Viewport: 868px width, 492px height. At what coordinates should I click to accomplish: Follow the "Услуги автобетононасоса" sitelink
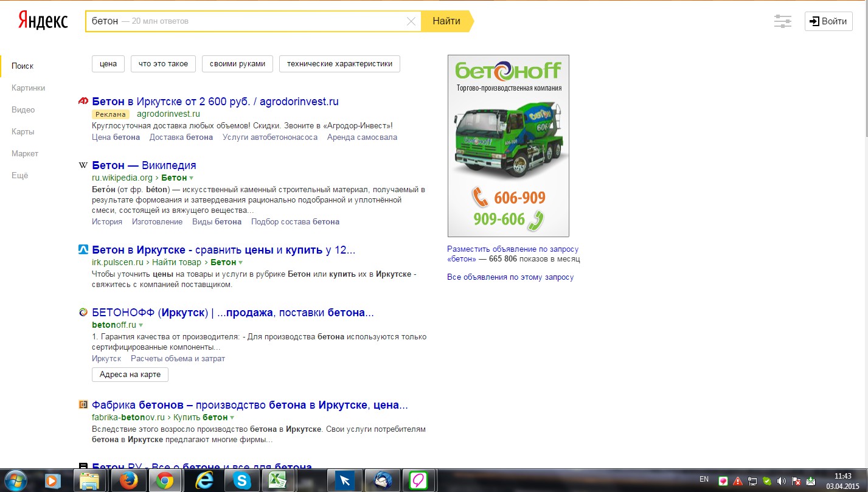coord(270,137)
